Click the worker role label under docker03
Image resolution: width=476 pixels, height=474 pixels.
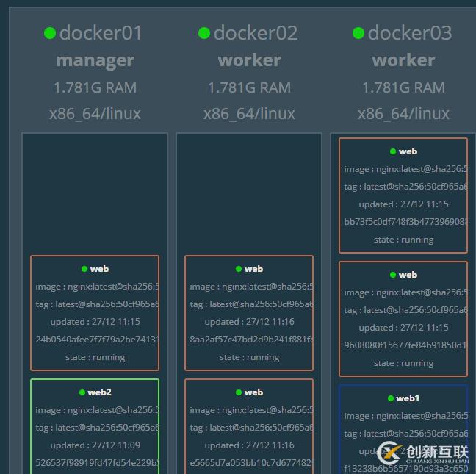[x=403, y=60]
